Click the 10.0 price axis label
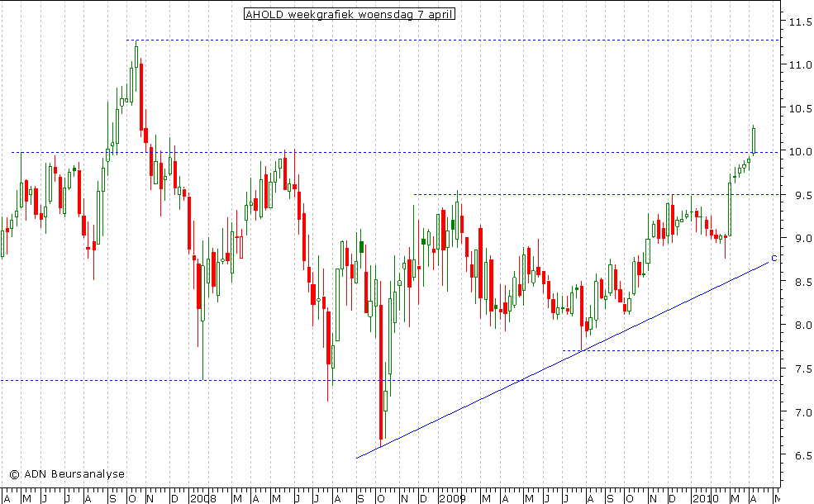 (800, 151)
